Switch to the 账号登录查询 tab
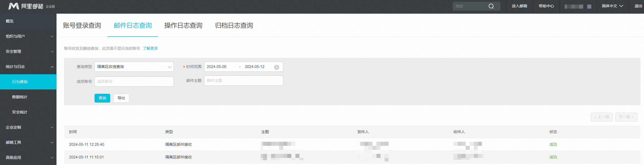644x165 pixels. click(82, 26)
